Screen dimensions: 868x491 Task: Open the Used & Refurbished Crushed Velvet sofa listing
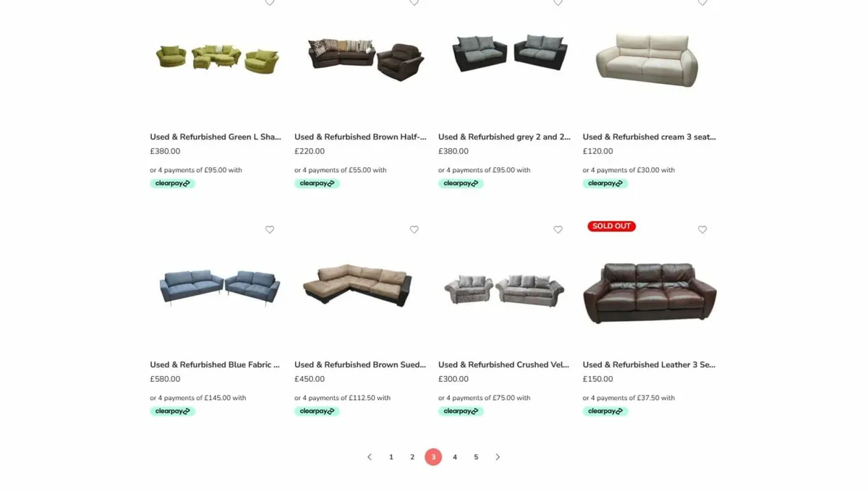503,364
